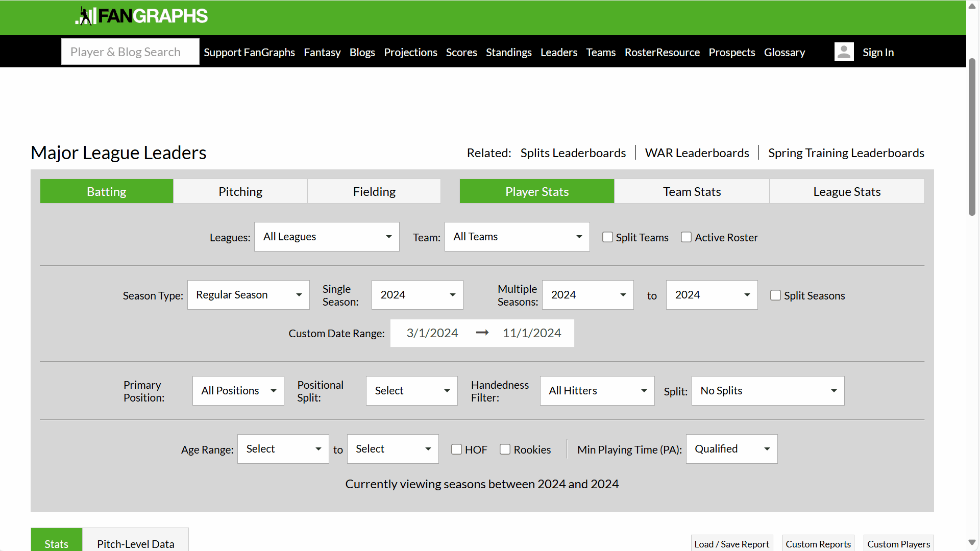
Task: Click the date range arrow icon
Action: pos(482,333)
